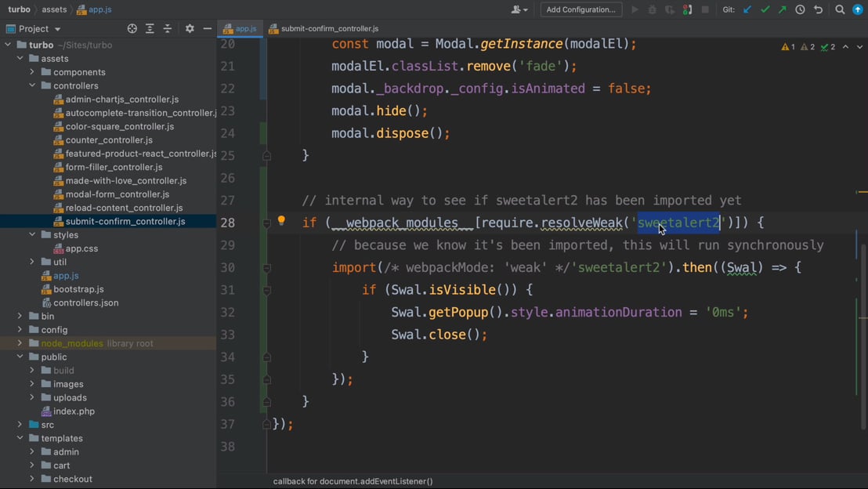The image size is (868, 489).
Task: Toggle the fold marker at line 25
Action: [x=267, y=156]
